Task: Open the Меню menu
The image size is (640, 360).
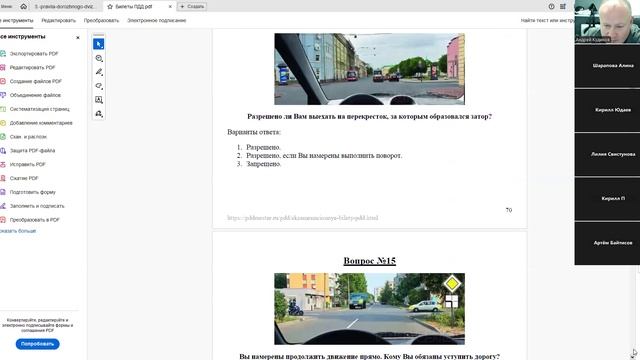Action: tap(6, 6)
